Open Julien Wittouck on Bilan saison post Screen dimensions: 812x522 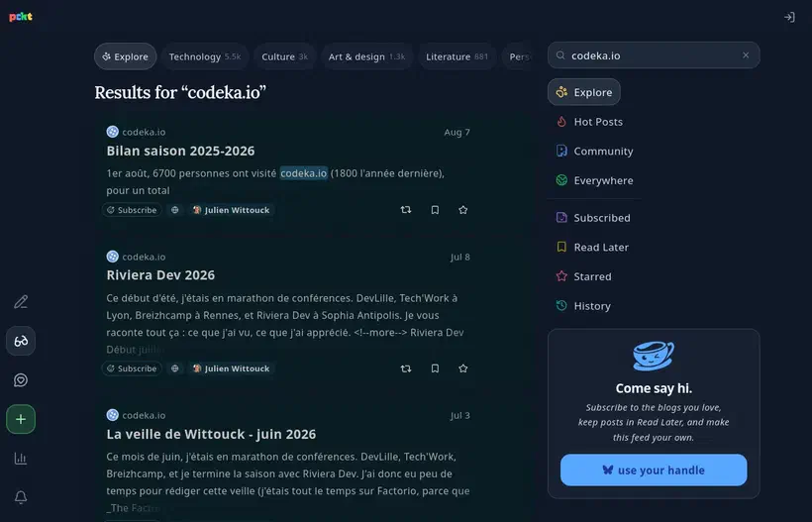click(x=231, y=210)
